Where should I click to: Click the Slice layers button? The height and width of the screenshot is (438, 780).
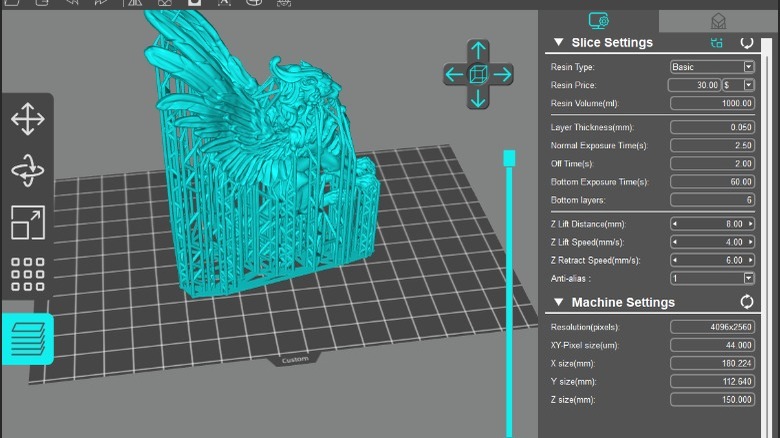27,338
